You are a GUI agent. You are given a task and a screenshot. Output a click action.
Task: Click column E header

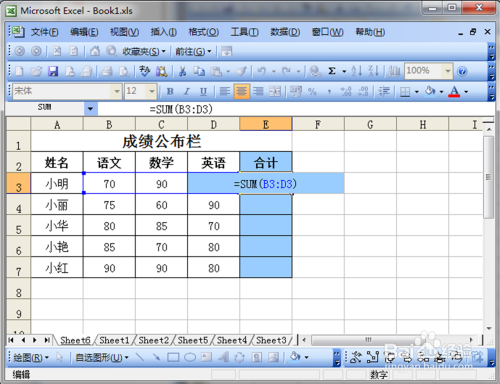[266, 124]
